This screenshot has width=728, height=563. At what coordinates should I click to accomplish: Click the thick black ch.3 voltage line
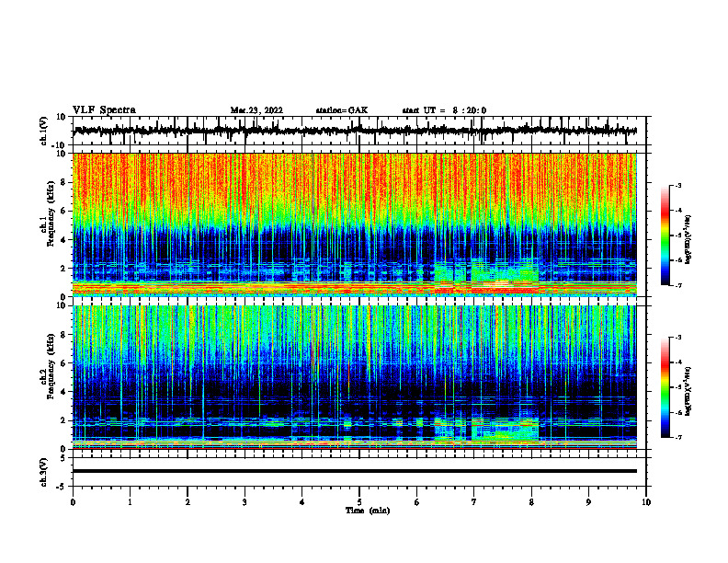pos(355,471)
